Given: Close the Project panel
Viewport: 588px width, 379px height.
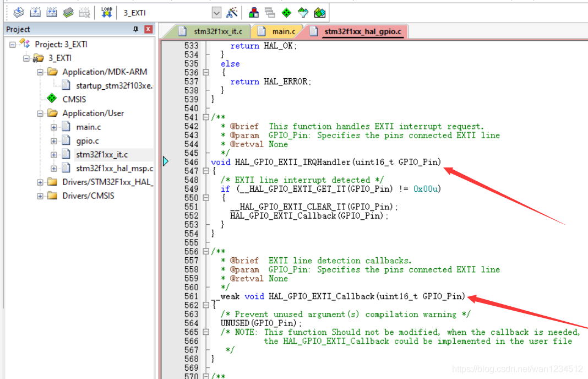Looking at the screenshot, I should tap(148, 29).
